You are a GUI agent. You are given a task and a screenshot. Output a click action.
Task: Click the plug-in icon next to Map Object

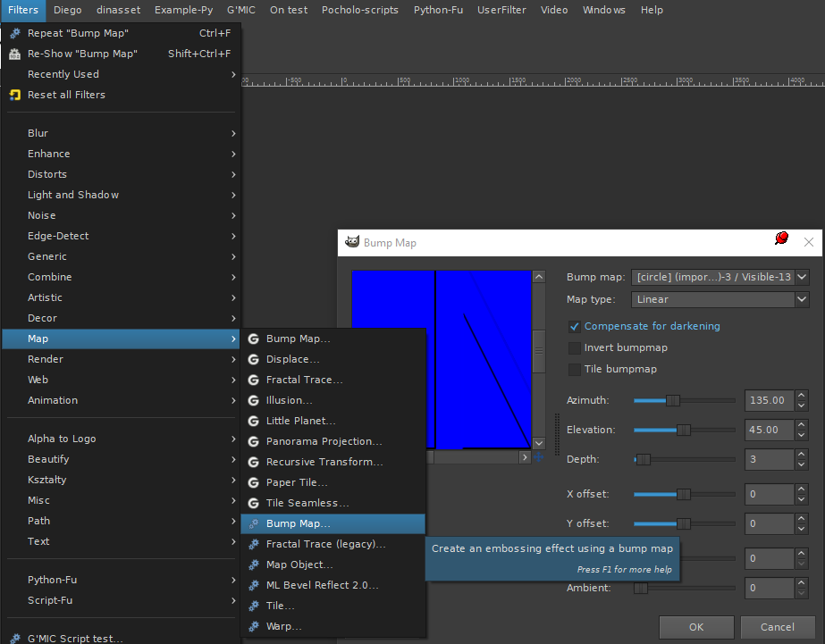point(254,565)
